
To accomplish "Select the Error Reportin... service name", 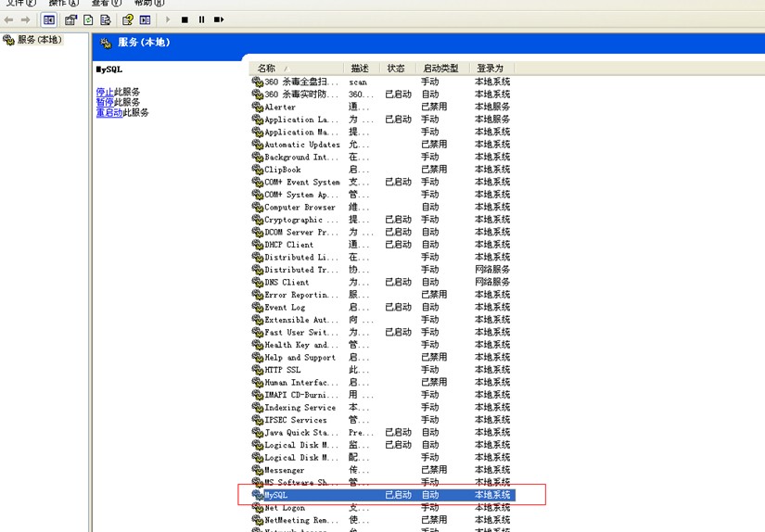I will [301, 295].
